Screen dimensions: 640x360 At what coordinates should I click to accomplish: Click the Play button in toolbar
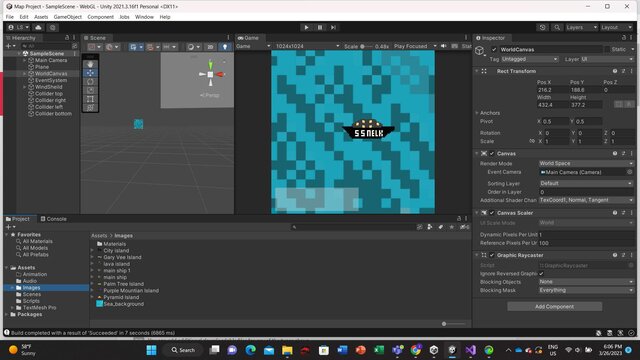coord(306,27)
